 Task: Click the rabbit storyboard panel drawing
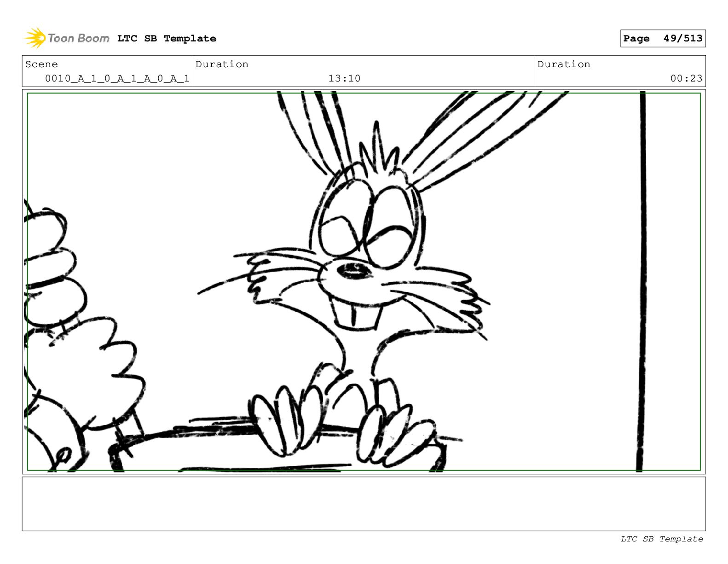click(x=364, y=282)
